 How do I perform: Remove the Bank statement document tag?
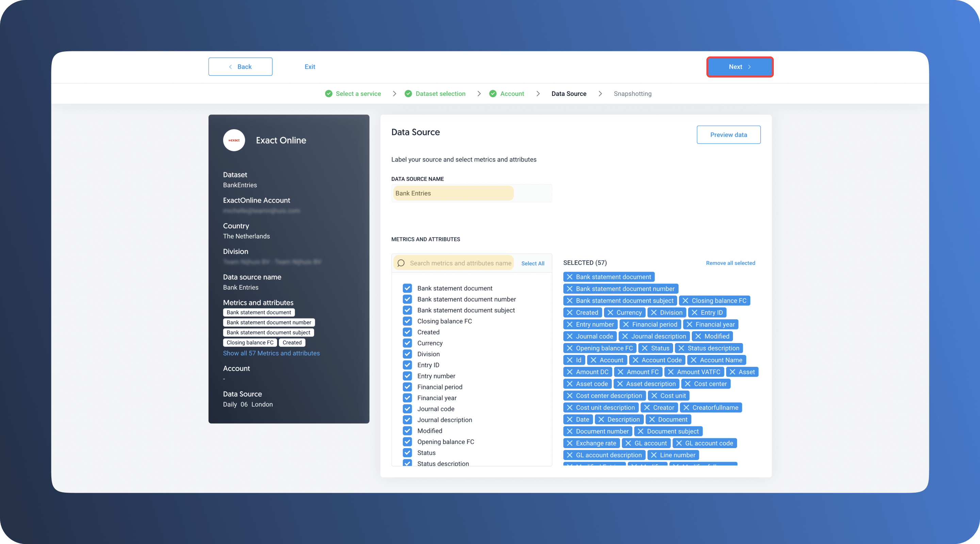[570, 277]
